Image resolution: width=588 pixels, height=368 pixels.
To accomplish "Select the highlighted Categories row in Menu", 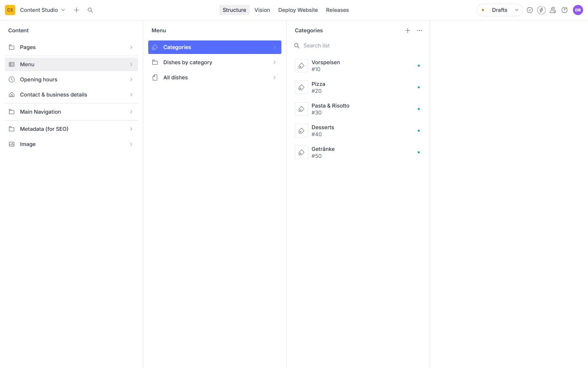I will [215, 47].
